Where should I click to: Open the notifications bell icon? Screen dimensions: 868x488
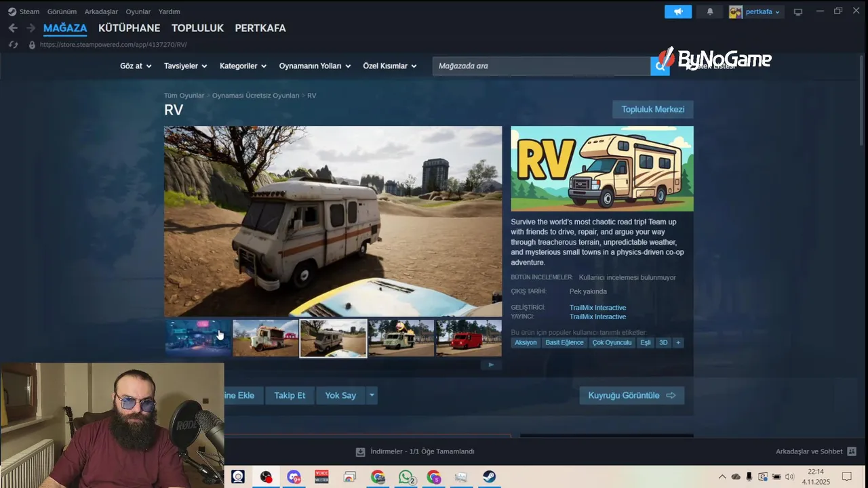pos(710,12)
